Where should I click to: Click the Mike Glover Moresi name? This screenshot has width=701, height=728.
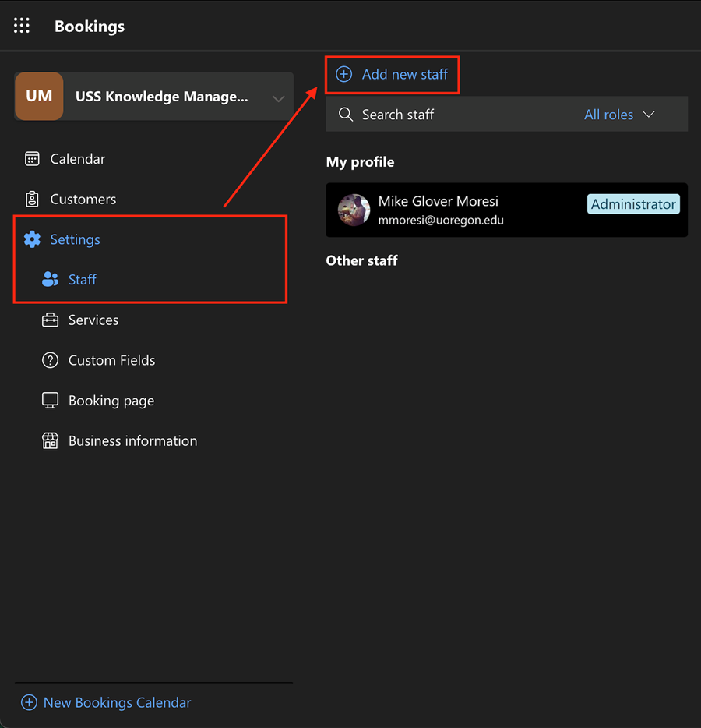click(438, 201)
